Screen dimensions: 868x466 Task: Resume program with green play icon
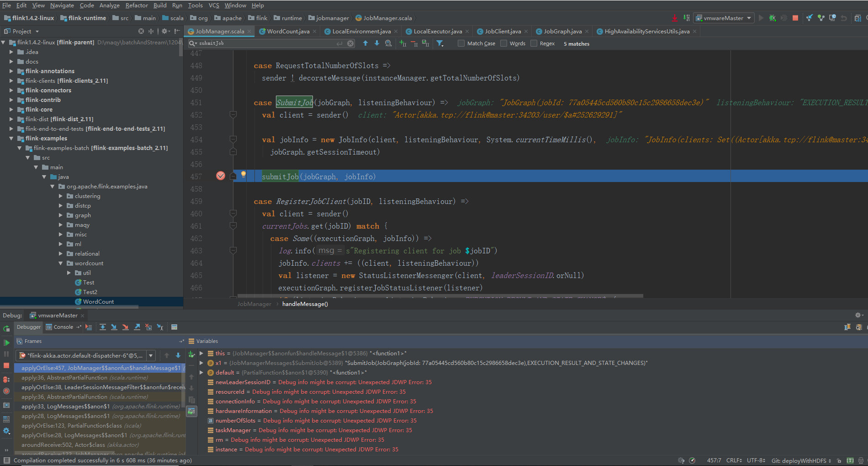(6, 343)
